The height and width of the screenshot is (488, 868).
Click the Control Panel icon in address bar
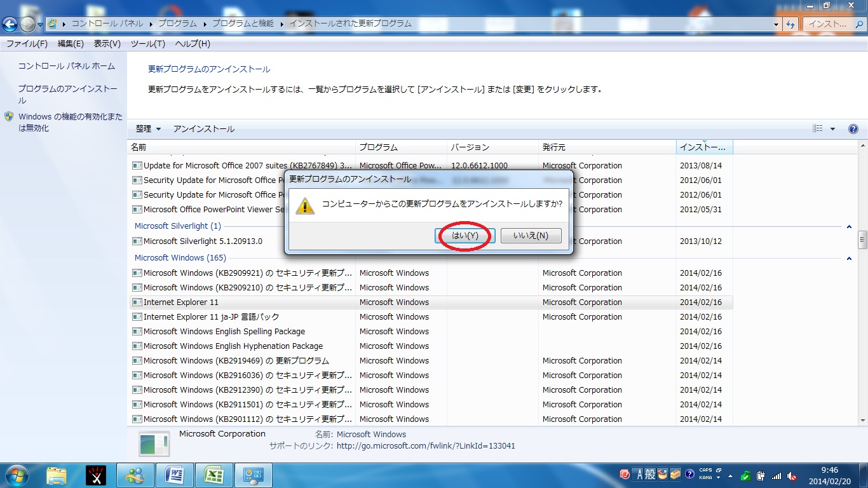coord(52,24)
